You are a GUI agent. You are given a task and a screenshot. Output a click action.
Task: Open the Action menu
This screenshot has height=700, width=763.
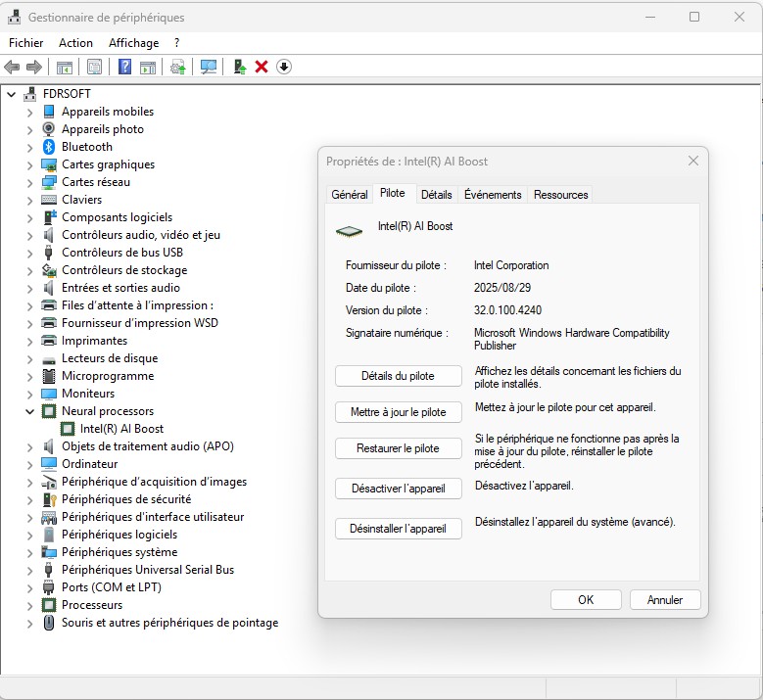click(x=75, y=43)
